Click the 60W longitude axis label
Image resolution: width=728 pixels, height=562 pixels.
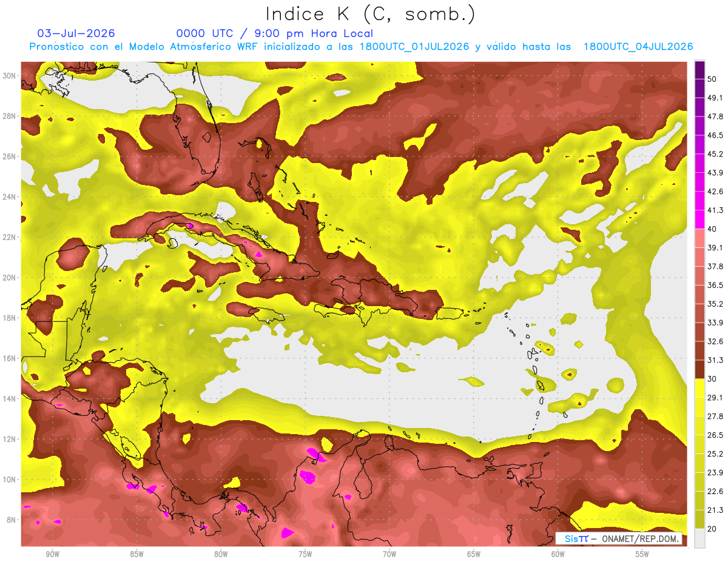pyautogui.click(x=558, y=554)
